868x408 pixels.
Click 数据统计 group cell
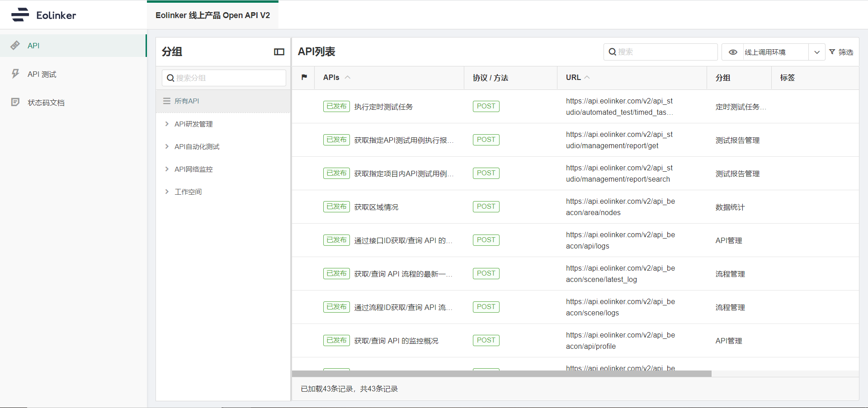730,207
